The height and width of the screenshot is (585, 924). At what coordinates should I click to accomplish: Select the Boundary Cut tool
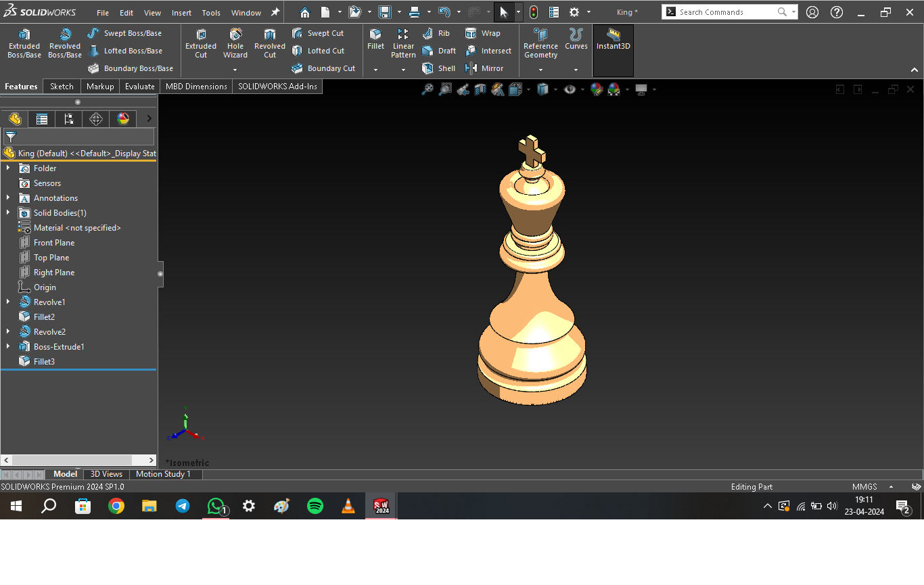(x=323, y=68)
